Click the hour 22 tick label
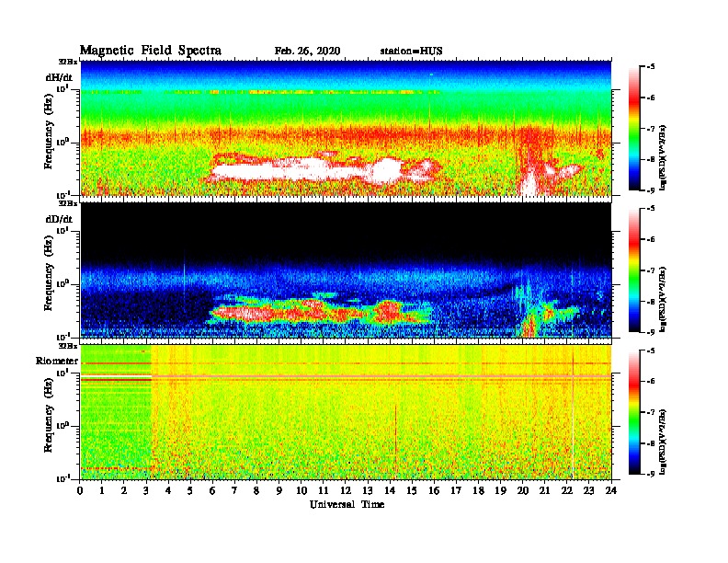 [x=567, y=490]
